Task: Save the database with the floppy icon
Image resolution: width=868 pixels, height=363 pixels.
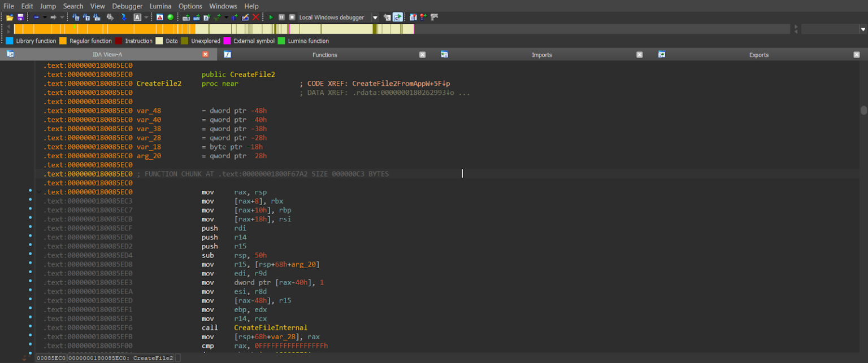Action: [20, 18]
